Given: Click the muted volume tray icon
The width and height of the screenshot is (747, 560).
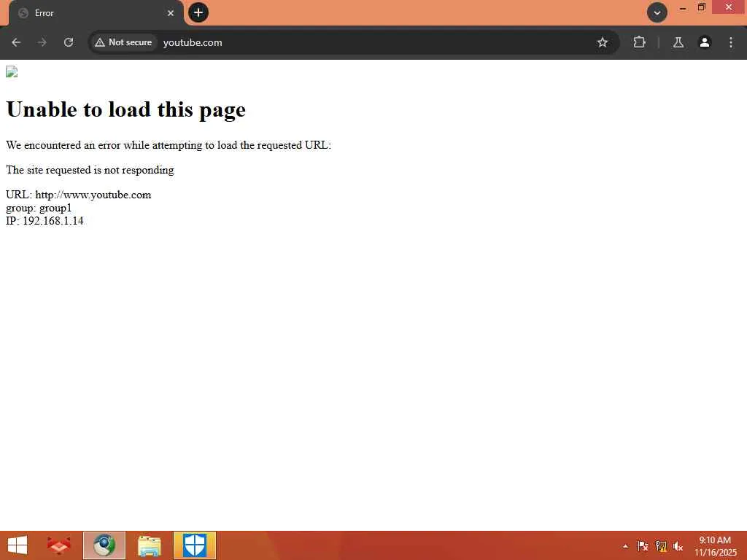Looking at the screenshot, I should (678, 546).
